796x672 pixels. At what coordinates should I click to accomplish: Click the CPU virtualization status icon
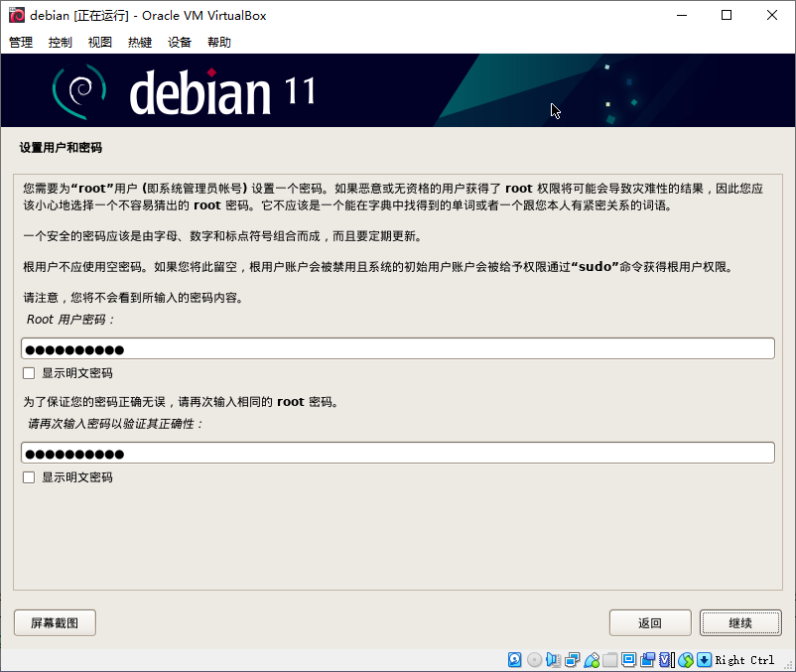pyautogui.click(x=666, y=659)
